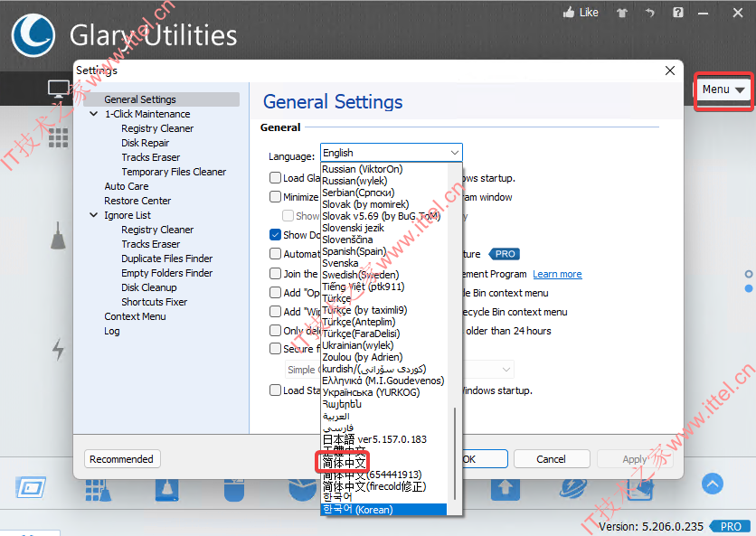Click the help question mark icon
The width and height of the screenshot is (756, 536).
click(x=678, y=13)
